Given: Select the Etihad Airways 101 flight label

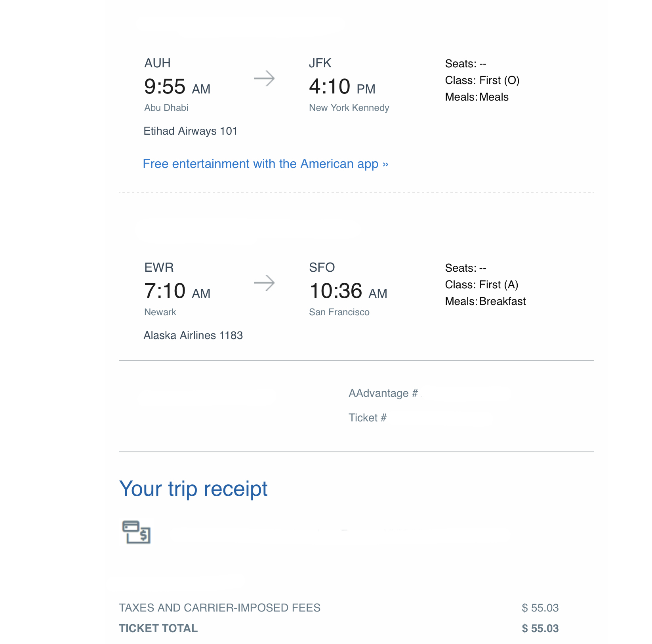Looking at the screenshot, I should 191,131.
